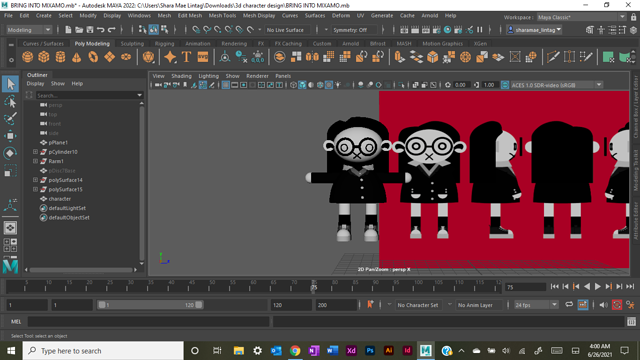Click the Outliner horizontal scrollbar
Image resolution: width=640 pixels, height=360 pixels.
tap(81, 270)
